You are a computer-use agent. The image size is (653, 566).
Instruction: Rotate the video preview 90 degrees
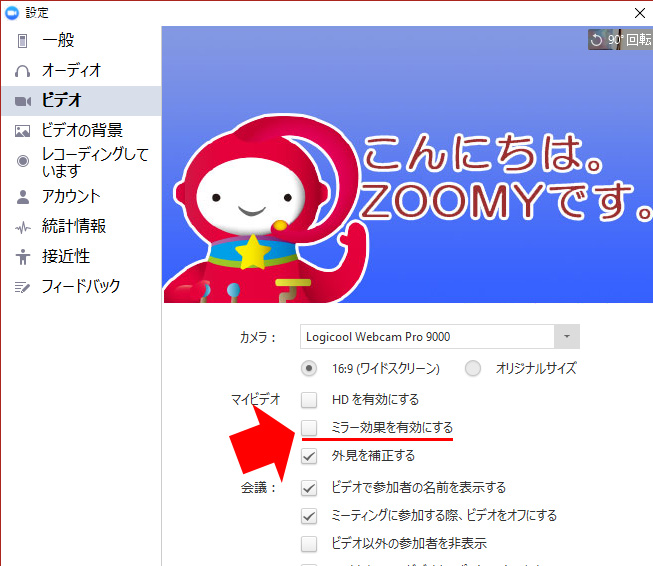(619, 40)
